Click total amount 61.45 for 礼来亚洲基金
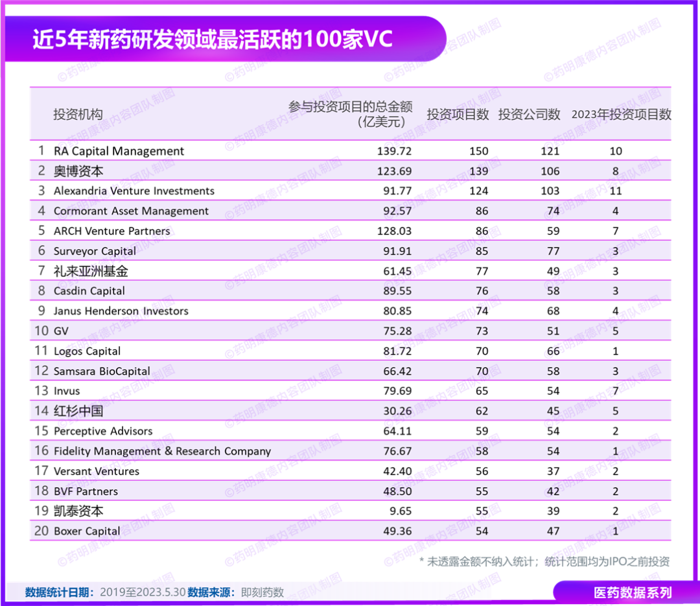This screenshot has height=606, width=700. point(397,271)
